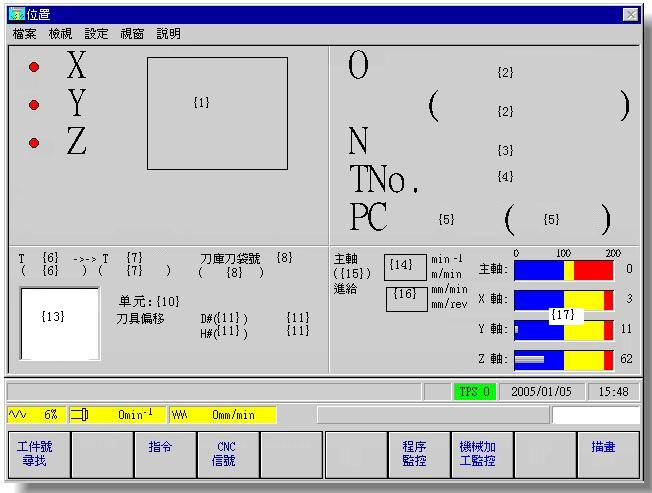Open the 檔案 menu

(x=24, y=33)
